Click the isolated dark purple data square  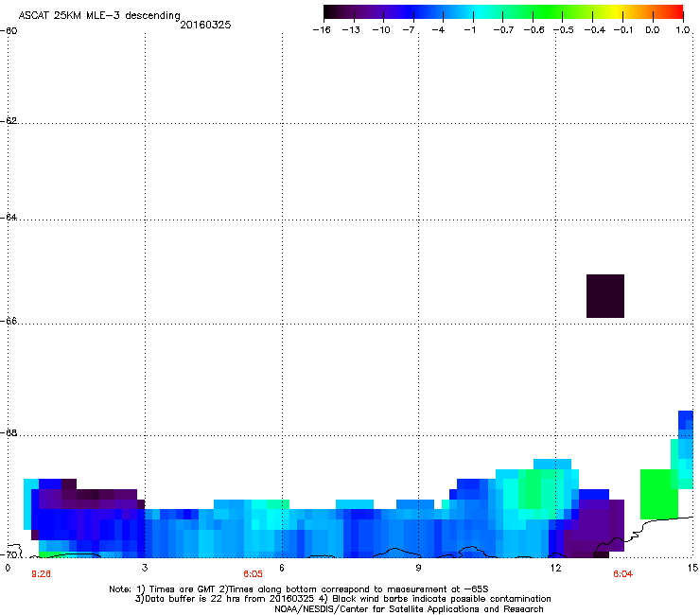pyautogui.click(x=604, y=296)
